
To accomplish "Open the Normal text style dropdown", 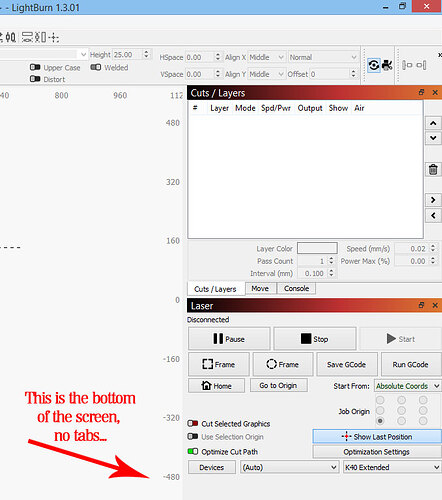I will point(323,57).
